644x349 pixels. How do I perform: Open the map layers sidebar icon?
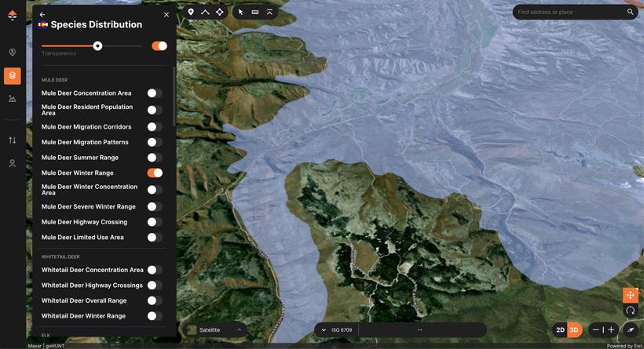click(x=13, y=76)
